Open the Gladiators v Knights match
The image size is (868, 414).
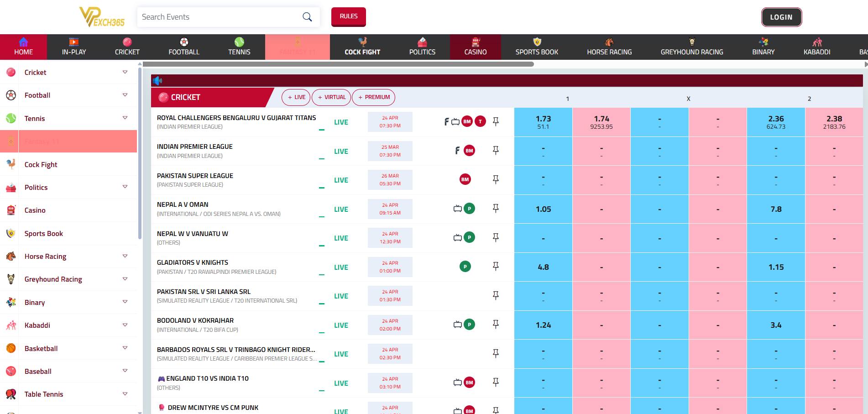pyautogui.click(x=193, y=262)
